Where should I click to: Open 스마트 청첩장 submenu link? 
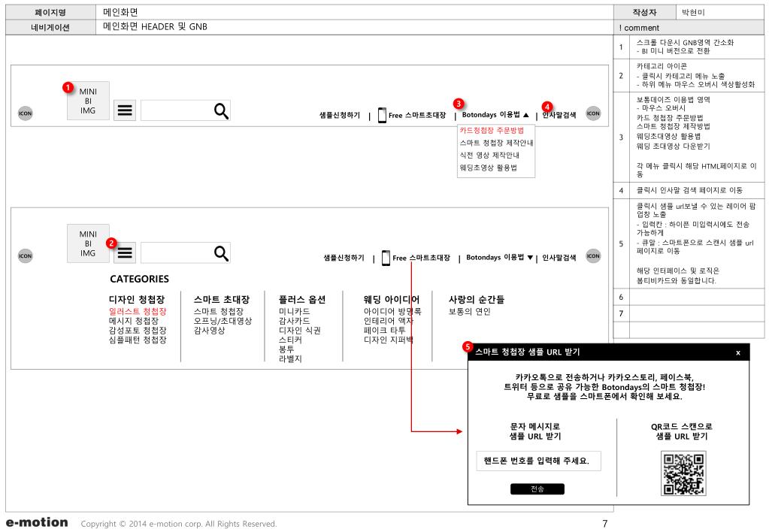[219, 311]
